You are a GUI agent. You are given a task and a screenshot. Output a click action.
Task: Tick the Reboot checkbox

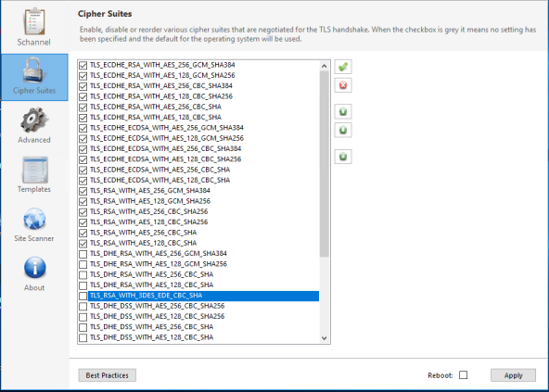[464, 374]
